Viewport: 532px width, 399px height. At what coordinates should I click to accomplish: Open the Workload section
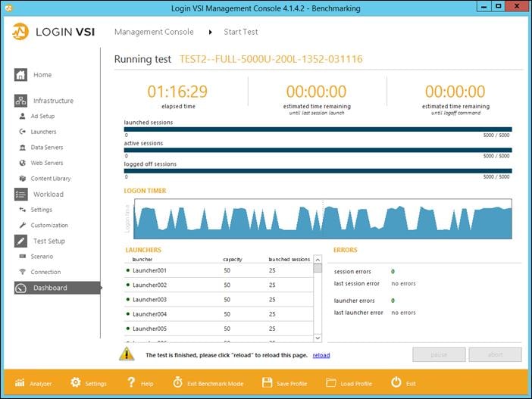(49, 195)
